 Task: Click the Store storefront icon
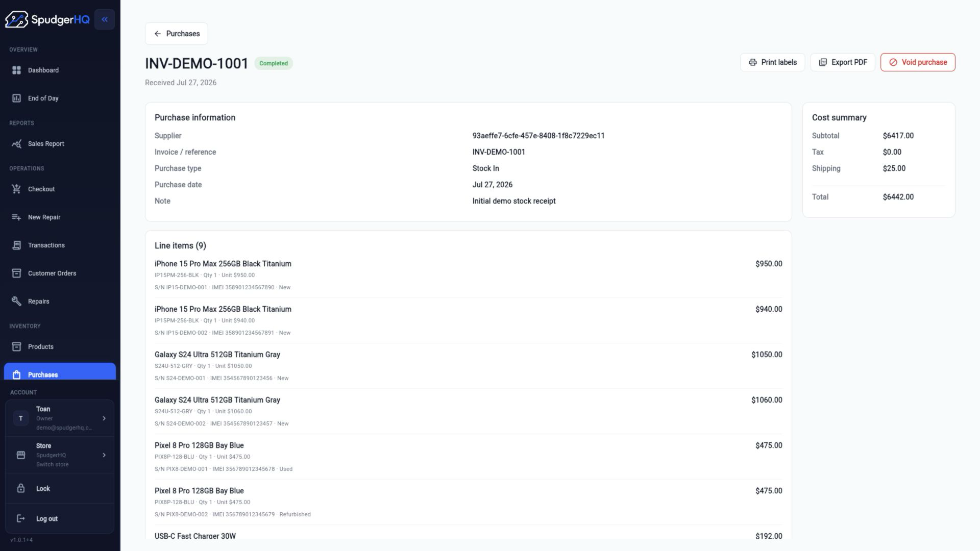(21, 455)
